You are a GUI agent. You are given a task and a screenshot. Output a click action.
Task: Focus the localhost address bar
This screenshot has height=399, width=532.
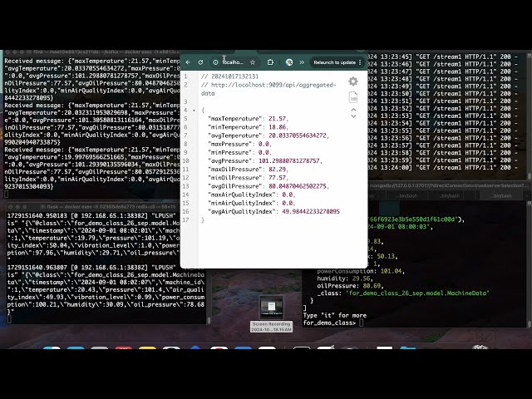(x=233, y=62)
